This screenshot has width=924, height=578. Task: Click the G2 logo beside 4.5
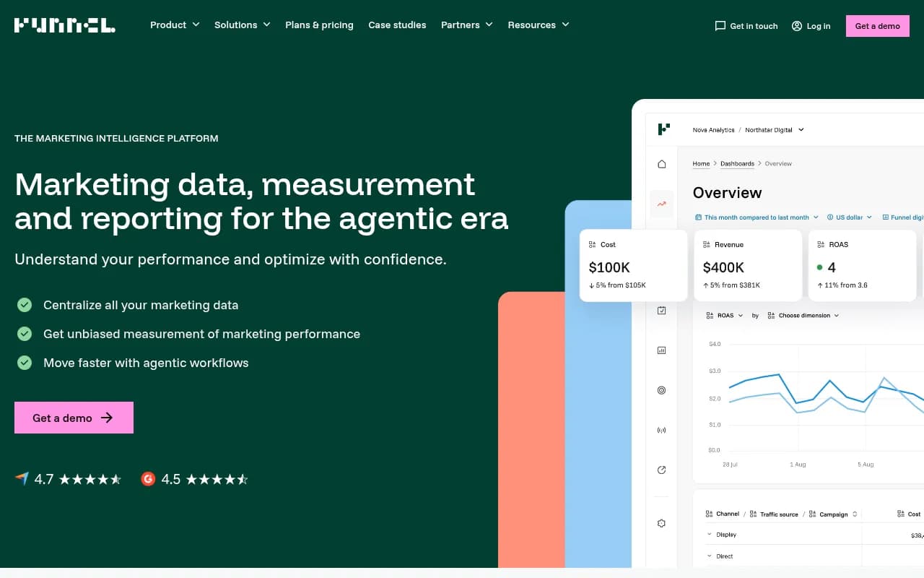[x=148, y=479]
